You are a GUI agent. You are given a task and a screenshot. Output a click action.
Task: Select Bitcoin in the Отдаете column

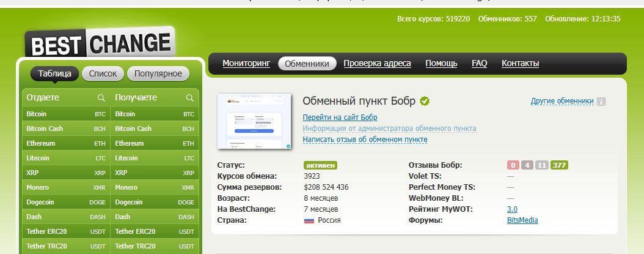(x=66, y=114)
